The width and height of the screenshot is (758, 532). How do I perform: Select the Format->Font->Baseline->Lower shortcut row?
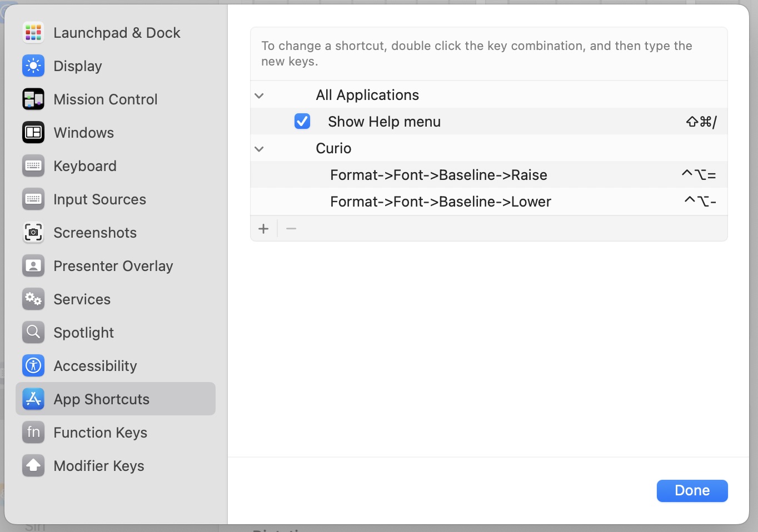click(x=440, y=202)
